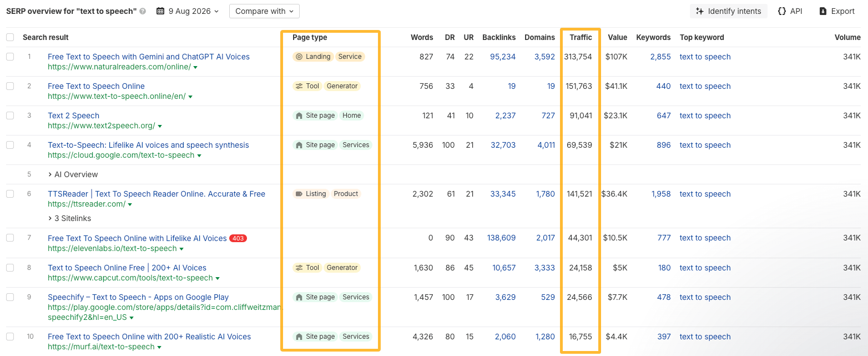Click the Volume column header

[x=848, y=37]
